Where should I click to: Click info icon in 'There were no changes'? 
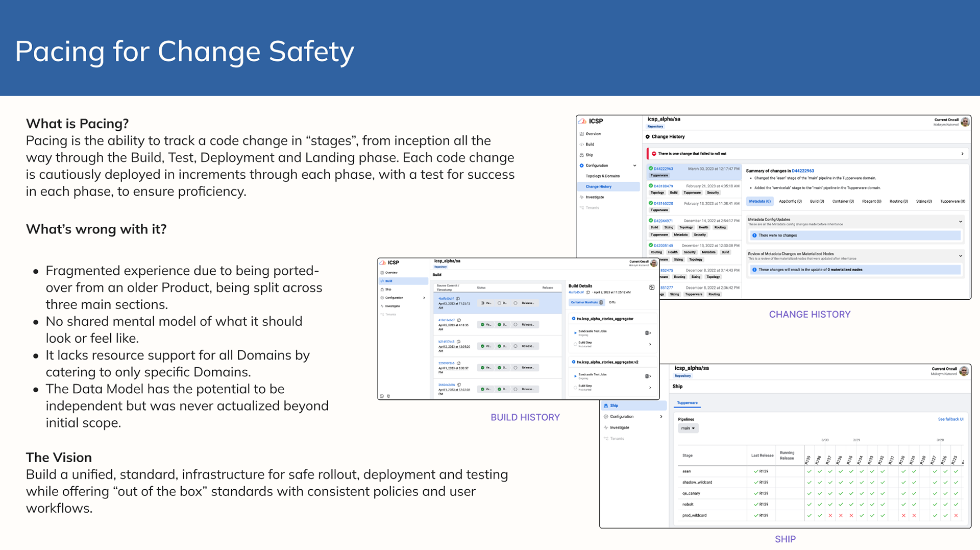[754, 235]
